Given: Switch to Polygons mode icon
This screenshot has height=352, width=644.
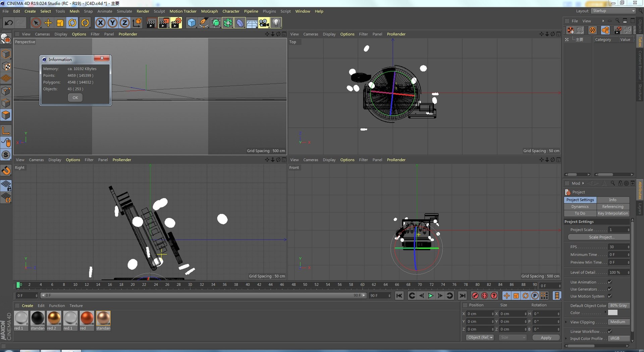Looking at the screenshot, I should coord(6,115).
